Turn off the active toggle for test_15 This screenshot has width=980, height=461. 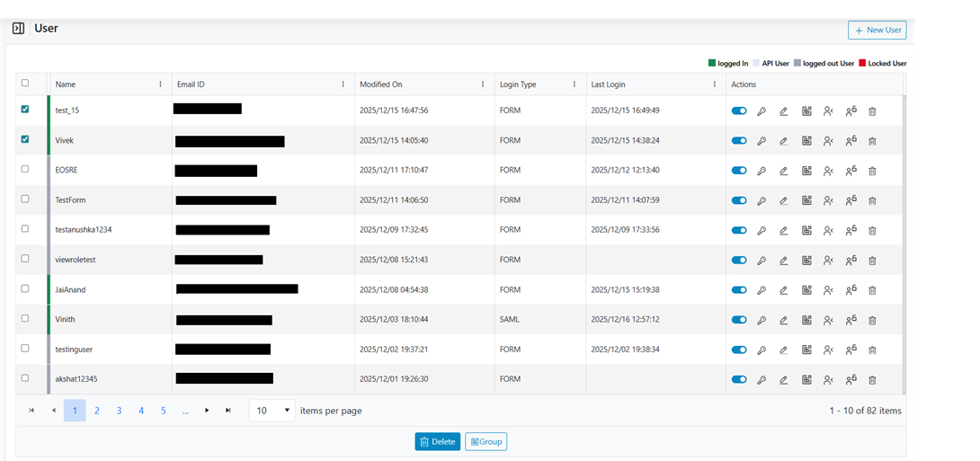point(739,111)
